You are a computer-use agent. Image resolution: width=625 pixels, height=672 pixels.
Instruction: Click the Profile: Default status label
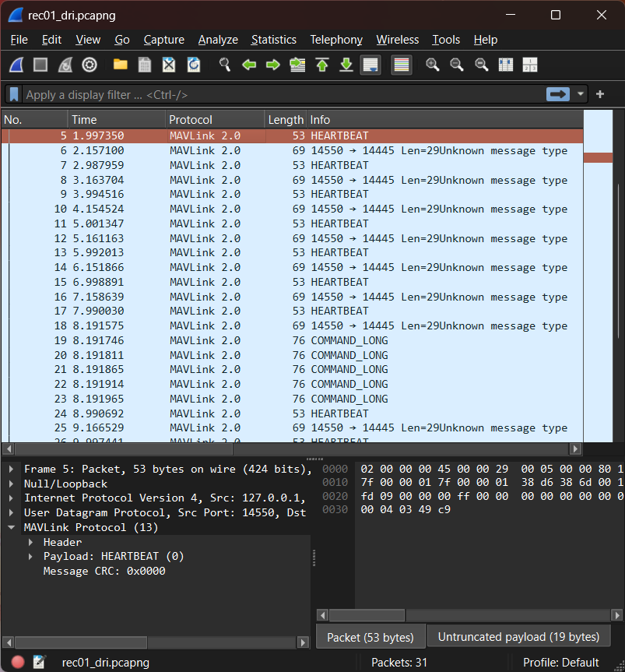[560, 663]
